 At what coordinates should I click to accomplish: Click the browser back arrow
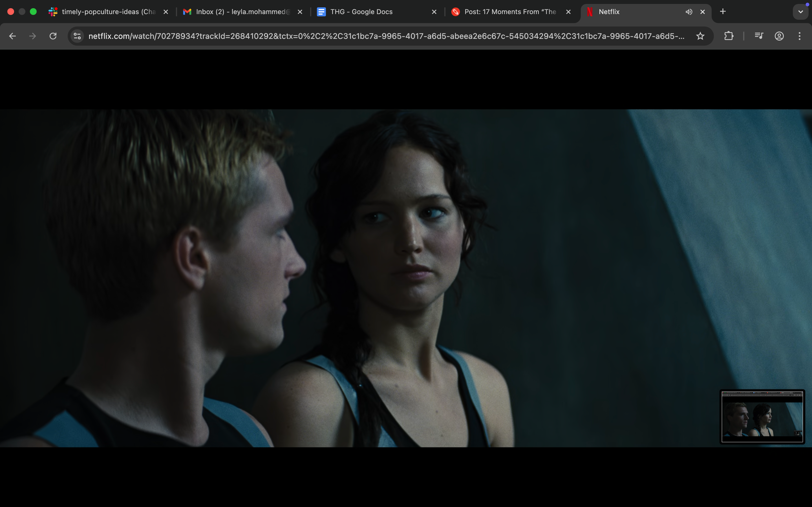pyautogui.click(x=12, y=36)
